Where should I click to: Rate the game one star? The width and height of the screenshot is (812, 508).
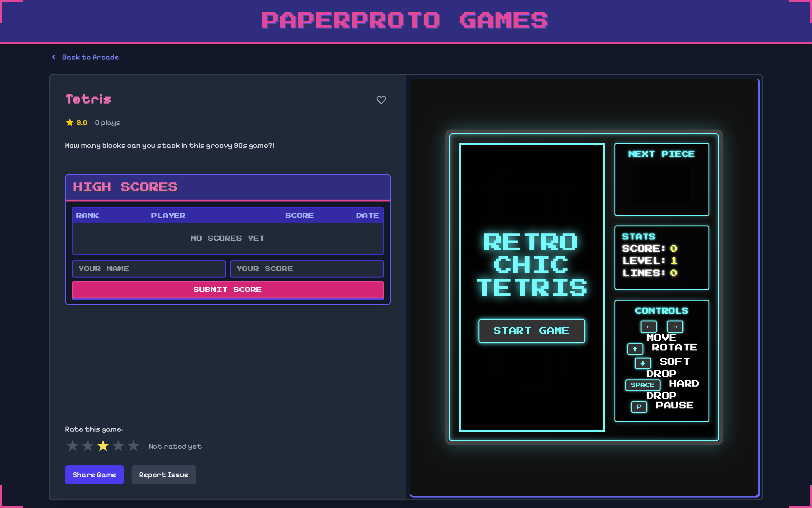72,446
